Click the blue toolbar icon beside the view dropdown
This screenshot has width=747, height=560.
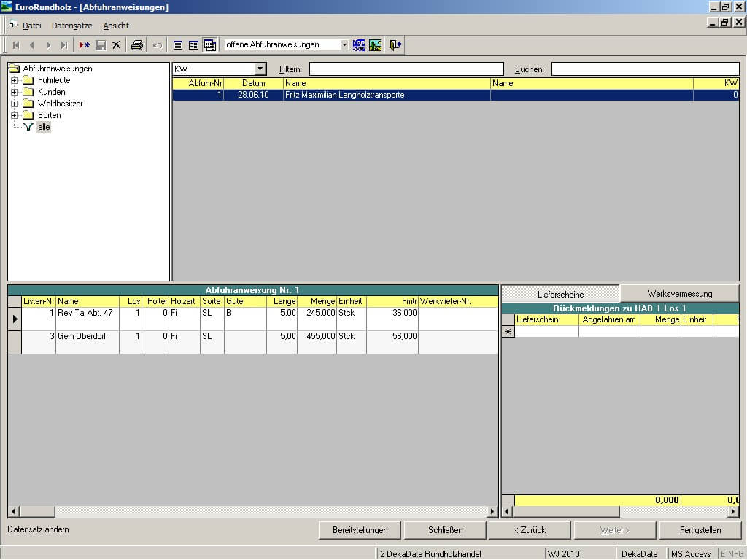pos(359,45)
